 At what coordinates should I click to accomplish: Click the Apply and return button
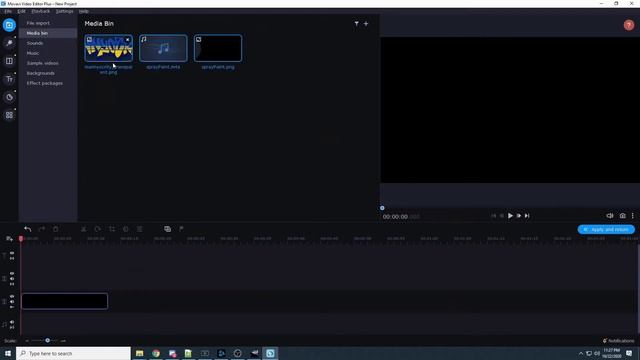click(606, 229)
